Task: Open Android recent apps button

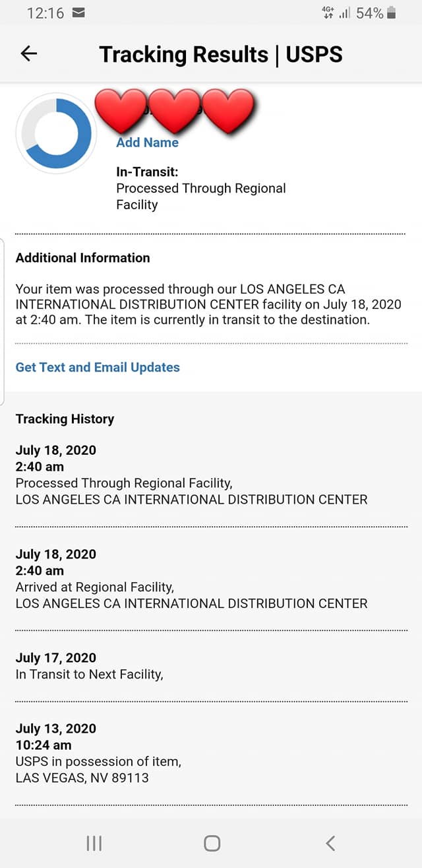Action: (x=94, y=843)
